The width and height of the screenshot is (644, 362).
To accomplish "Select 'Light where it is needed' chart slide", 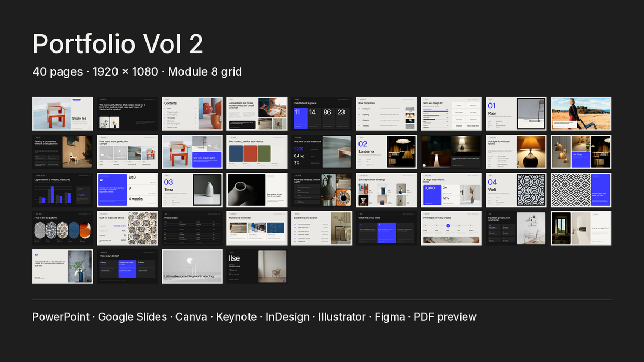I will tap(62, 190).
